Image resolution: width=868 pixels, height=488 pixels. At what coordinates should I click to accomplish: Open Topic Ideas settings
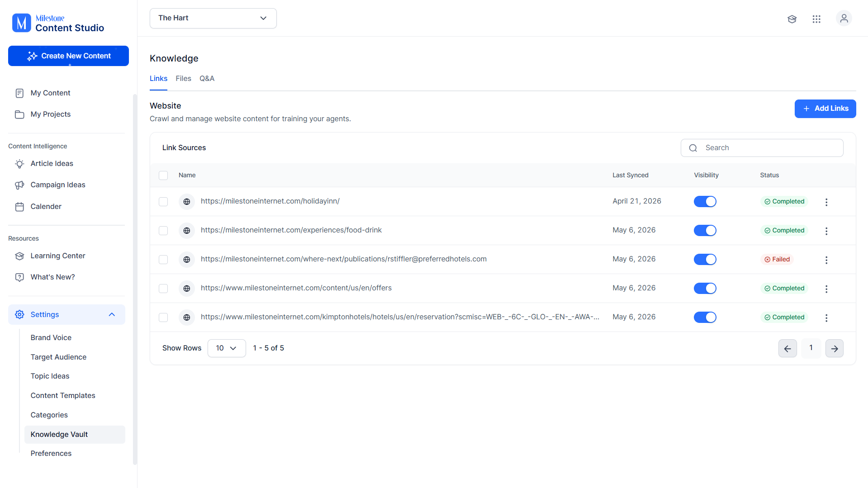[x=50, y=376]
